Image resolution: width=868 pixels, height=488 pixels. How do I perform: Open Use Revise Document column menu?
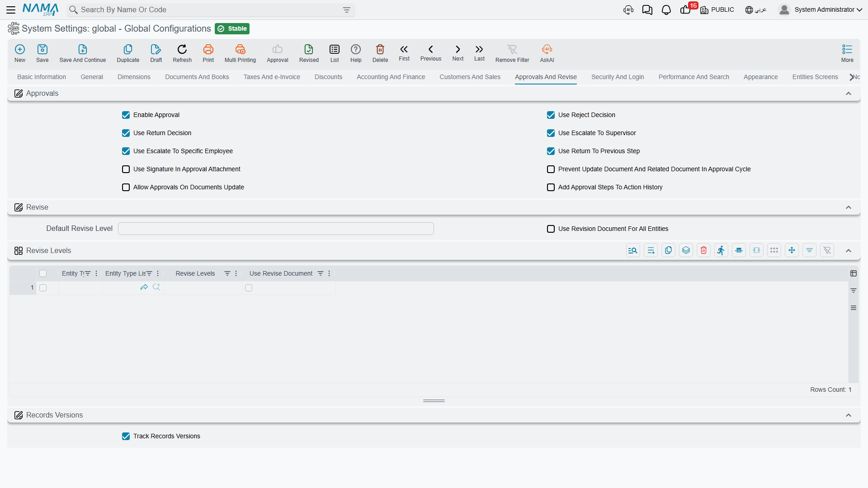(x=329, y=273)
